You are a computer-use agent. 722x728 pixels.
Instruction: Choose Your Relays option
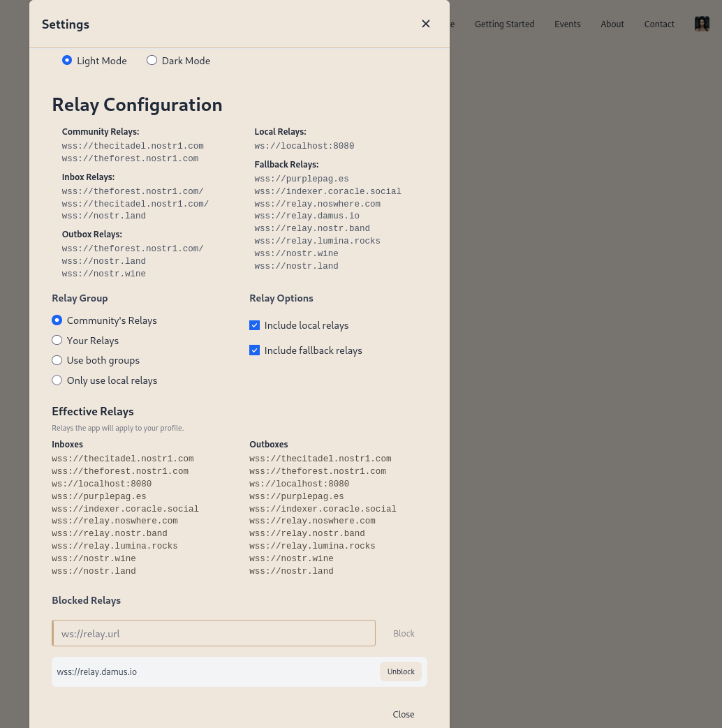pos(57,341)
